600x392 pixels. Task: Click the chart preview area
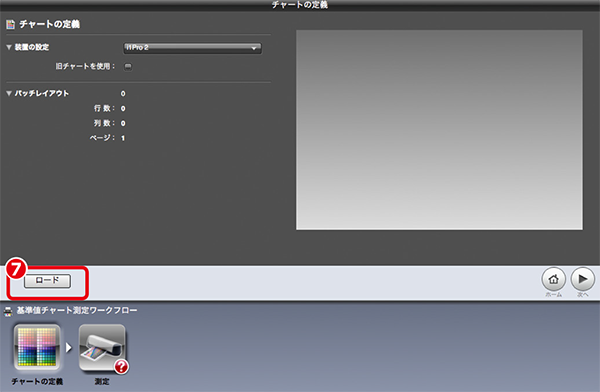(x=439, y=130)
